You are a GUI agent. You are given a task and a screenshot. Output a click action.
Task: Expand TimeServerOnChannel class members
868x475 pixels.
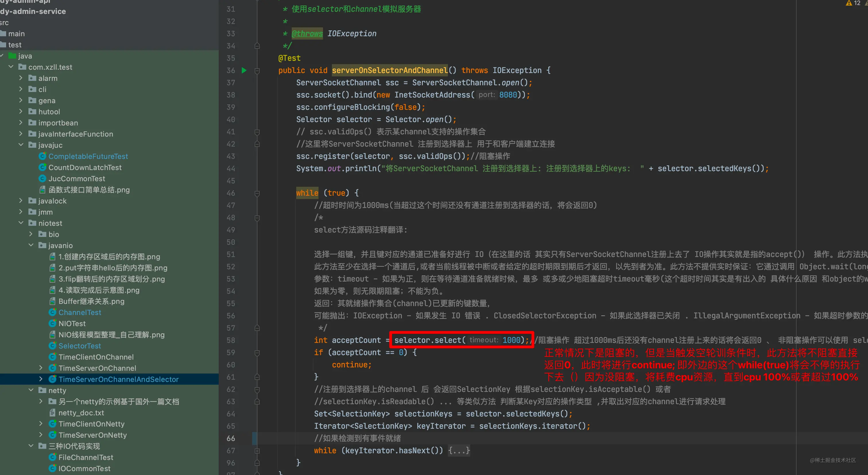click(41, 368)
